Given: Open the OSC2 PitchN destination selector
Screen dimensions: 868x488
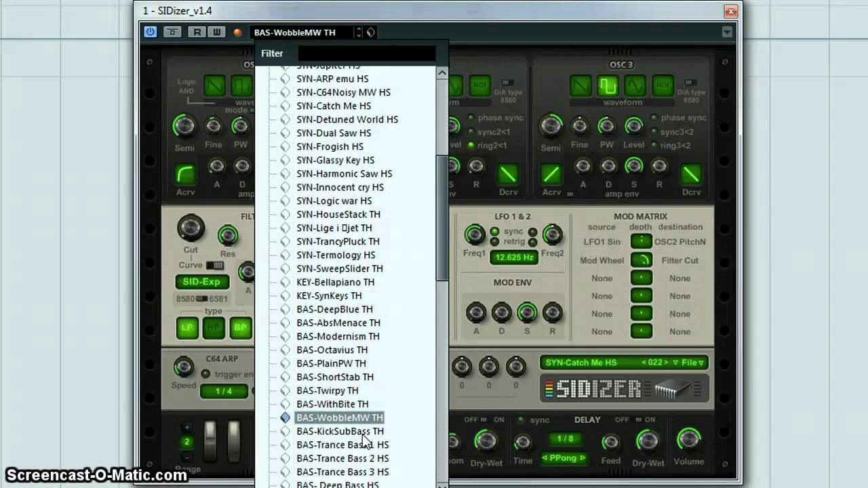Looking at the screenshot, I should (x=680, y=241).
